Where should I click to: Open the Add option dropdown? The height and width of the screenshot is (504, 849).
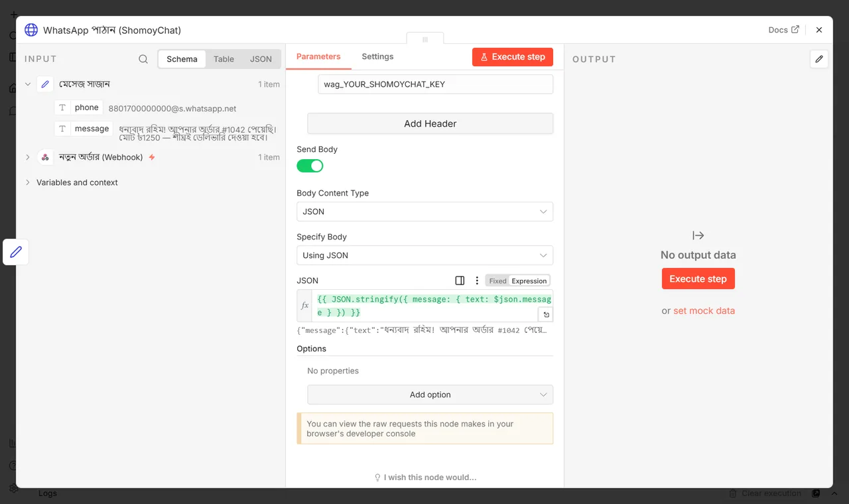(430, 395)
